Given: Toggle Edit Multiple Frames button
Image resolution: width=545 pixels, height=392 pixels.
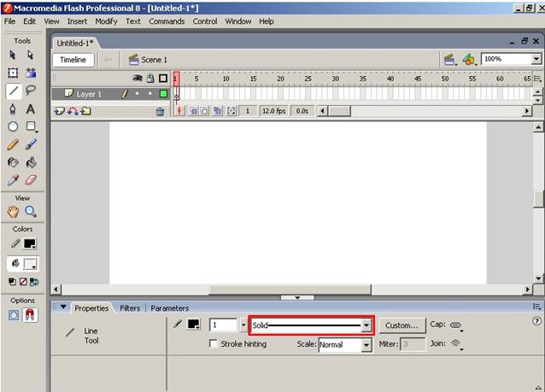Looking at the screenshot, I should pyautogui.click(x=218, y=111).
